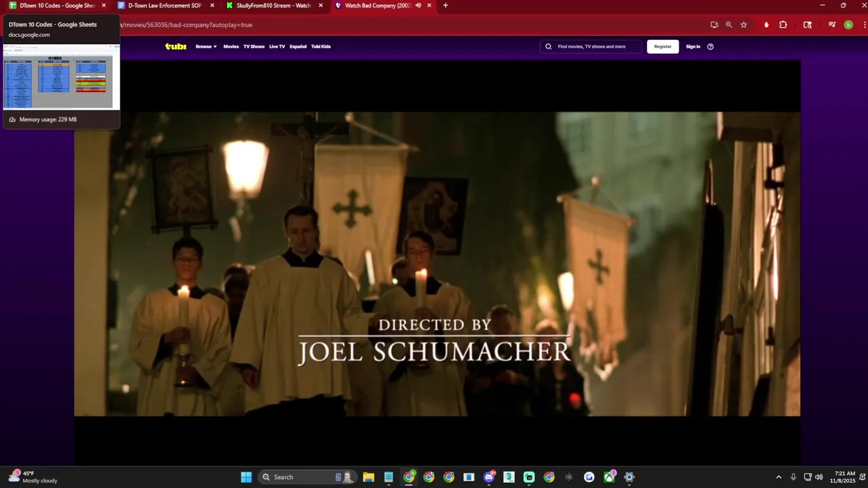Click the Tubi logo
Image resolution: width=868 pixels, height=488 pixels.
176,47
